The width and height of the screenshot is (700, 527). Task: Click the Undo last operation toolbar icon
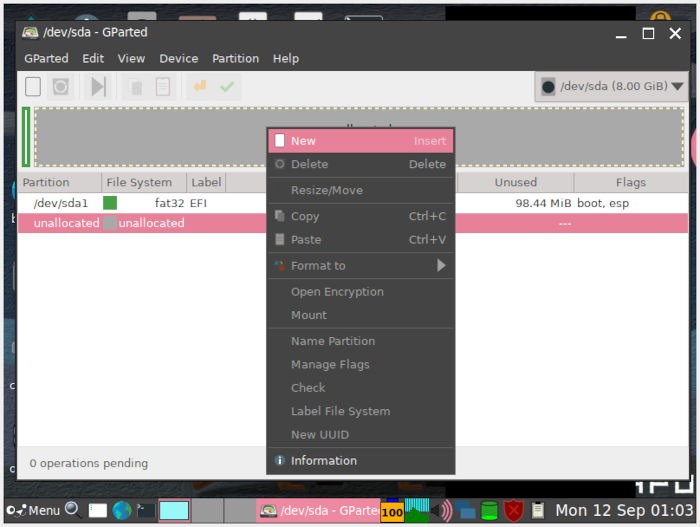point(200,86)
